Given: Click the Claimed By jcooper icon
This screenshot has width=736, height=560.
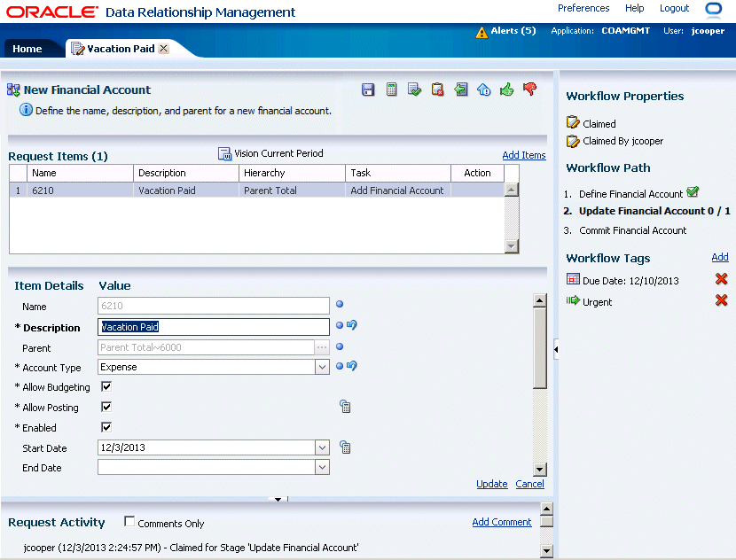Looking at the screenshot, I should coord(573,141).
